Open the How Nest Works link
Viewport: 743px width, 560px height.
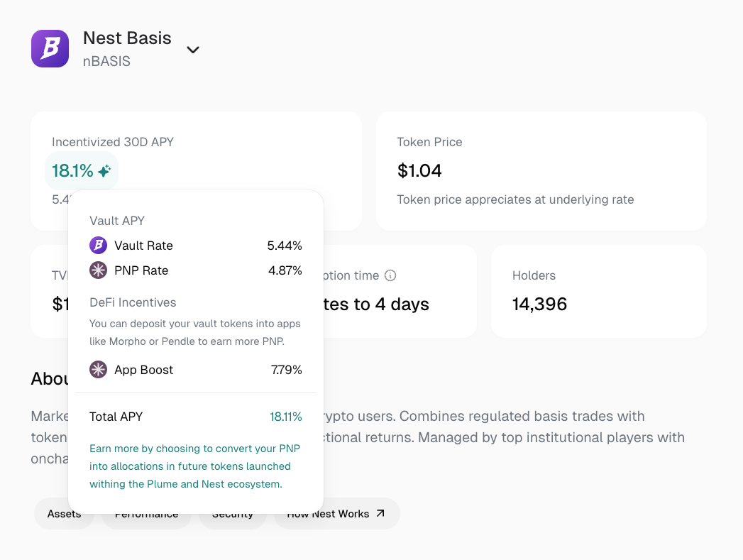(x=336, y=514)
